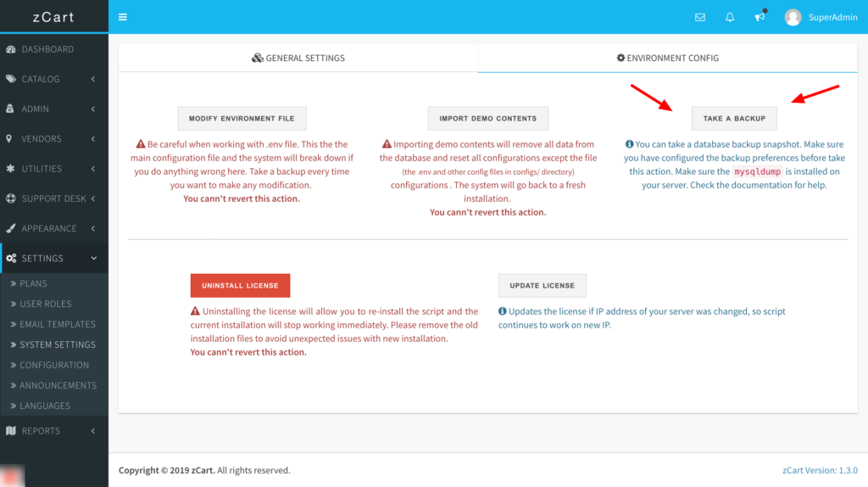Image resolution: width=868 pixels, height=487 pixels.
Task: Click the hamburger menu toggle icon
Action: tap(123, 17)
